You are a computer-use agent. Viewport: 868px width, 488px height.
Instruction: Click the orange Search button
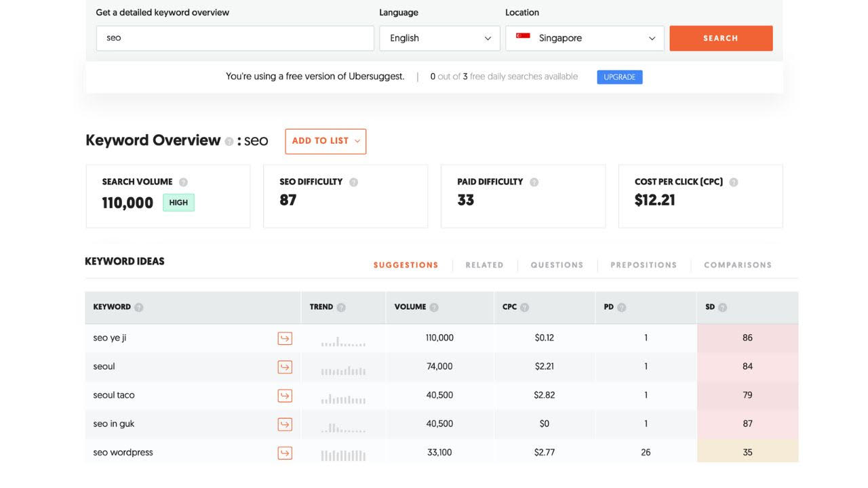pos(721,38)
